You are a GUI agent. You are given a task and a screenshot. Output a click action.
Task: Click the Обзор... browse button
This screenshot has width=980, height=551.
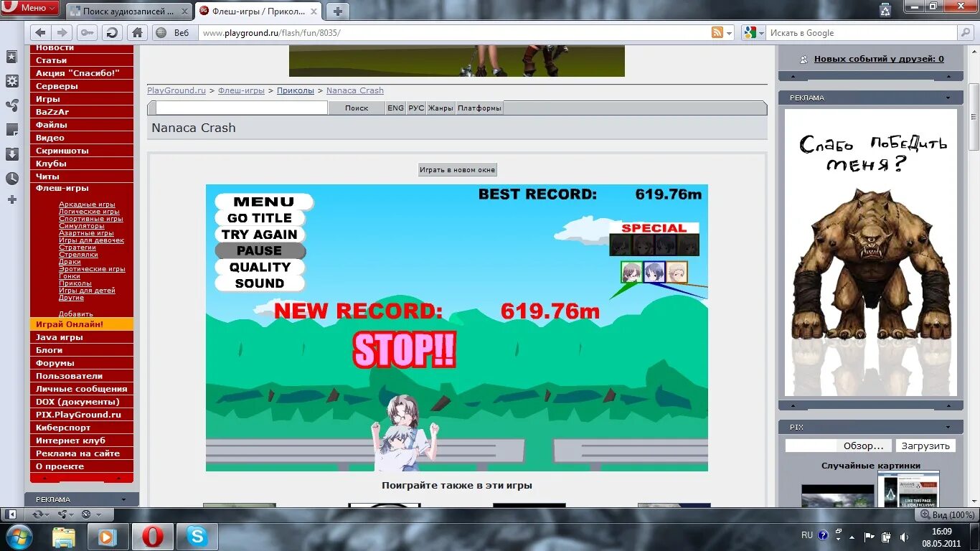tap(864, 446)
